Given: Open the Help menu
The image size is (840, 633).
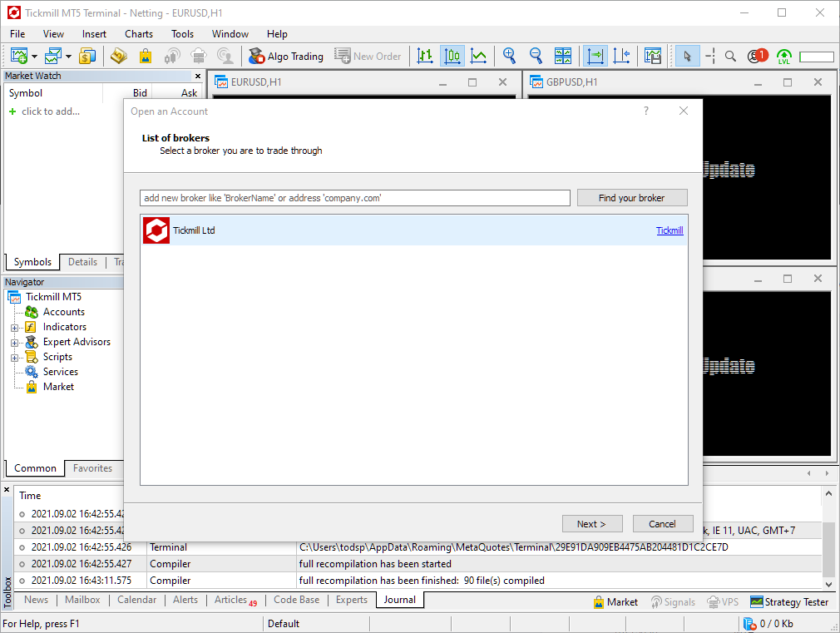Looking at the screenshot, I should 277,34.
